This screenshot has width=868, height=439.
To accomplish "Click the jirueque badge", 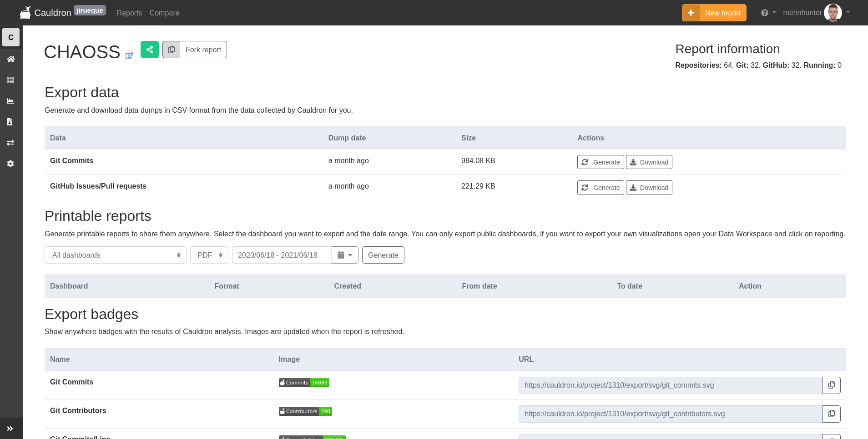I will click(x=90, y=10).
